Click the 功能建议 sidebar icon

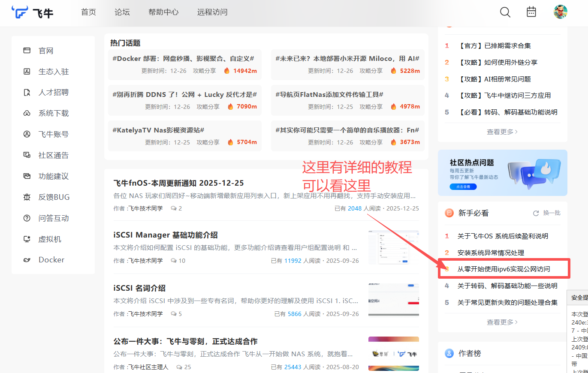(x=27, y=176)
